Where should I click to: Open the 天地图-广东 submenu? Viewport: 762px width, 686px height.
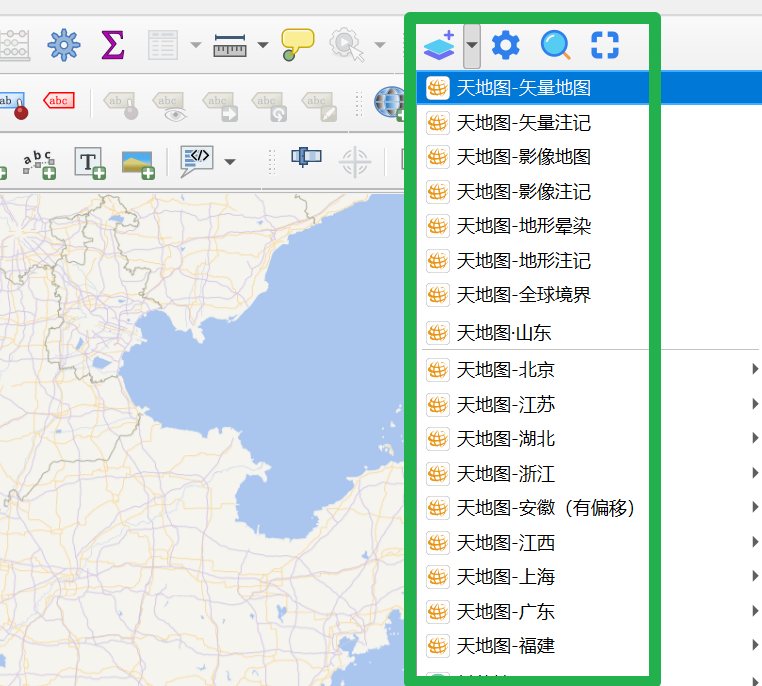[x=589, y=612]
